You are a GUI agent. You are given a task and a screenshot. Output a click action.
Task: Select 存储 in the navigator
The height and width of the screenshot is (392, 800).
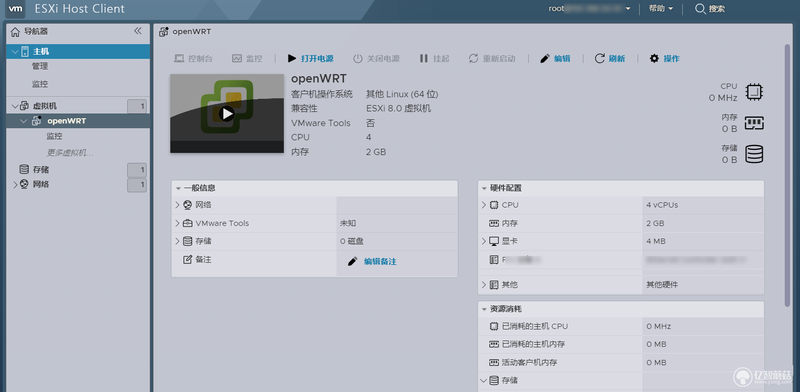click(41, 169)
